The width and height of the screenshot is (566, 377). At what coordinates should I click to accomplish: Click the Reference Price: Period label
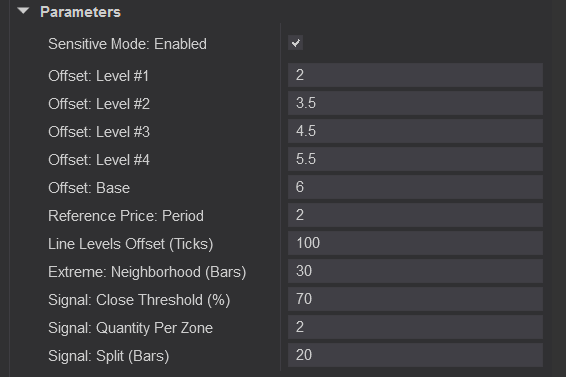(126, 216)
